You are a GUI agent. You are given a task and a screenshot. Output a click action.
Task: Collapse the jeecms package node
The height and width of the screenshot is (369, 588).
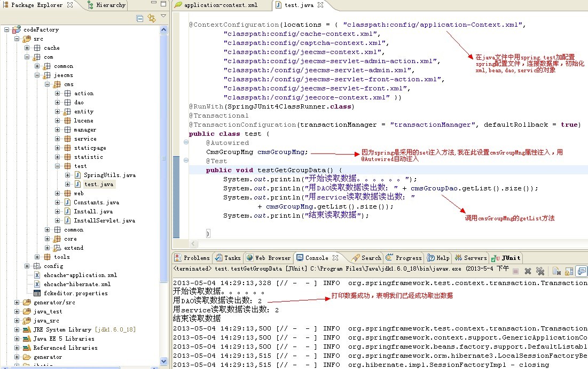tap(37, 75)
